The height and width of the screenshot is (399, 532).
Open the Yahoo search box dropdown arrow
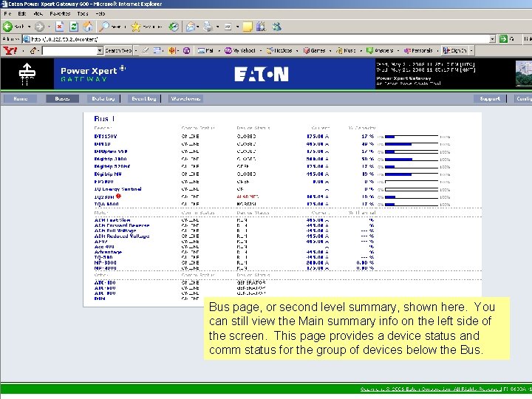click(100, 50)
